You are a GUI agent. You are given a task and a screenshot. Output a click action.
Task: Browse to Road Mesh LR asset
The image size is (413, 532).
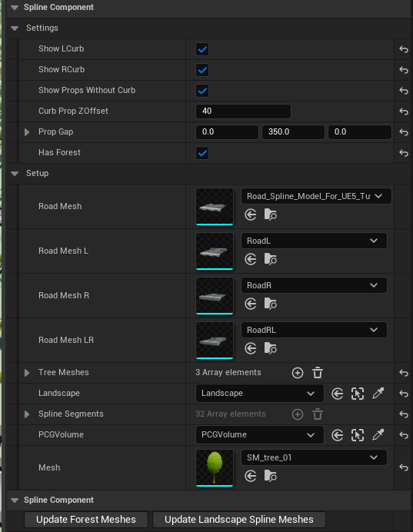(x=271, y=348)
